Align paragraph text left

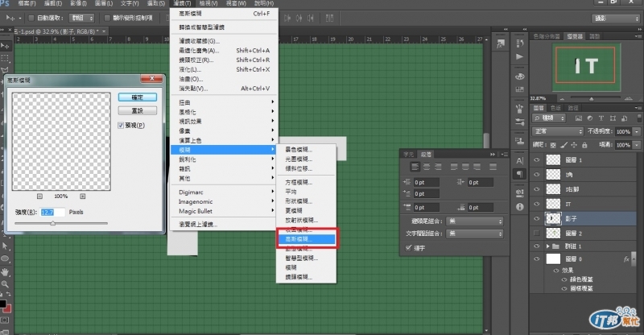point(415,167)
